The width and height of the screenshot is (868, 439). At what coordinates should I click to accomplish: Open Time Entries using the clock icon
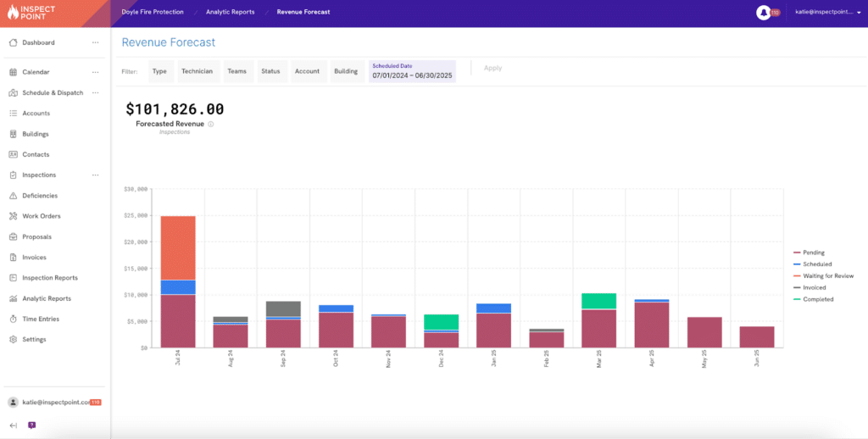coord(13,320)
